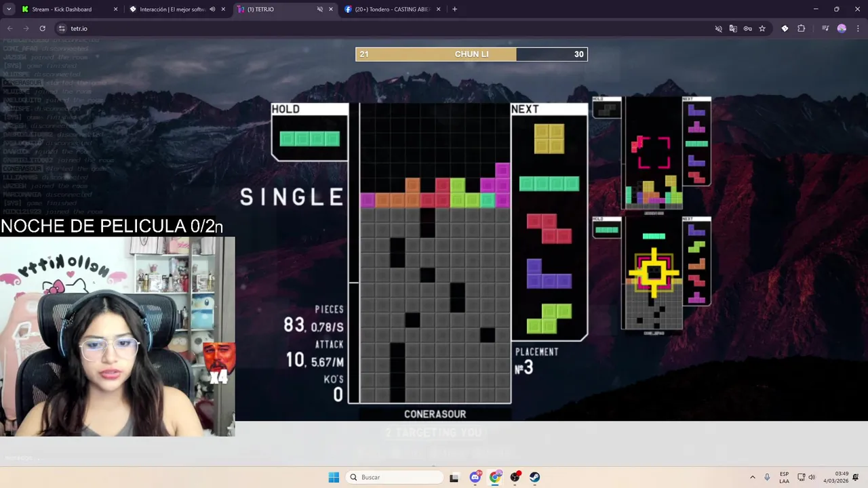
Task: Bookmark this page with the star
Action: 762,28
